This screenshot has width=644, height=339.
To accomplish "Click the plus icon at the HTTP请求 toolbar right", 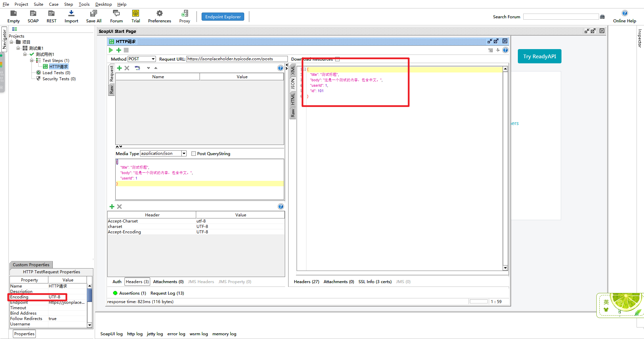I will (498, 50).
